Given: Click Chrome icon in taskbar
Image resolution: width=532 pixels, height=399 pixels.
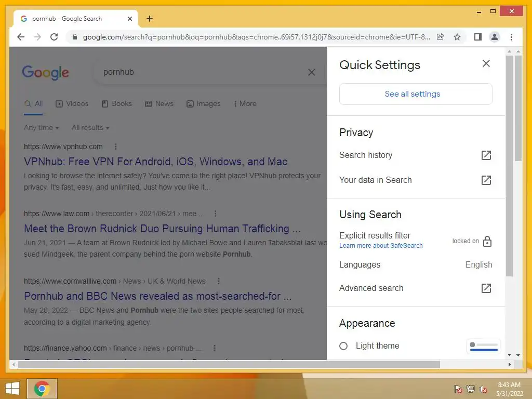Looking at the screenshot, I should [x=42, y=389].
